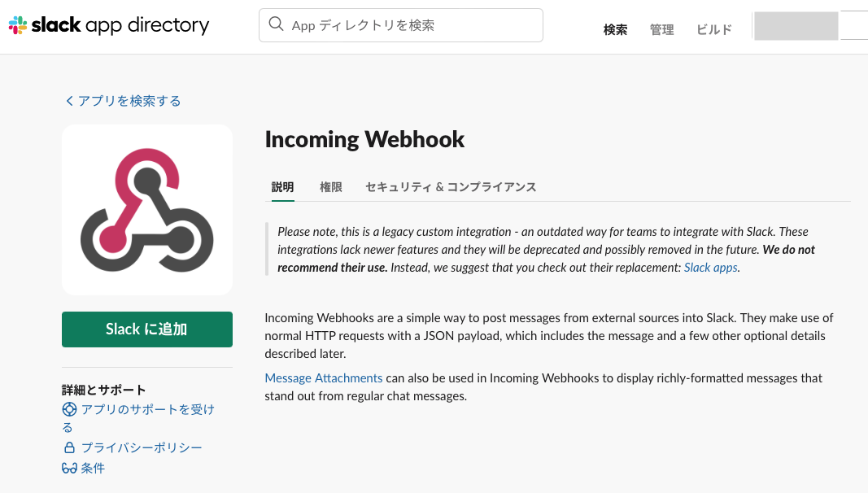Viewport: 868px width, 493px height.
Task: Switch to the 権限 tab
Action: click(331, 187)
